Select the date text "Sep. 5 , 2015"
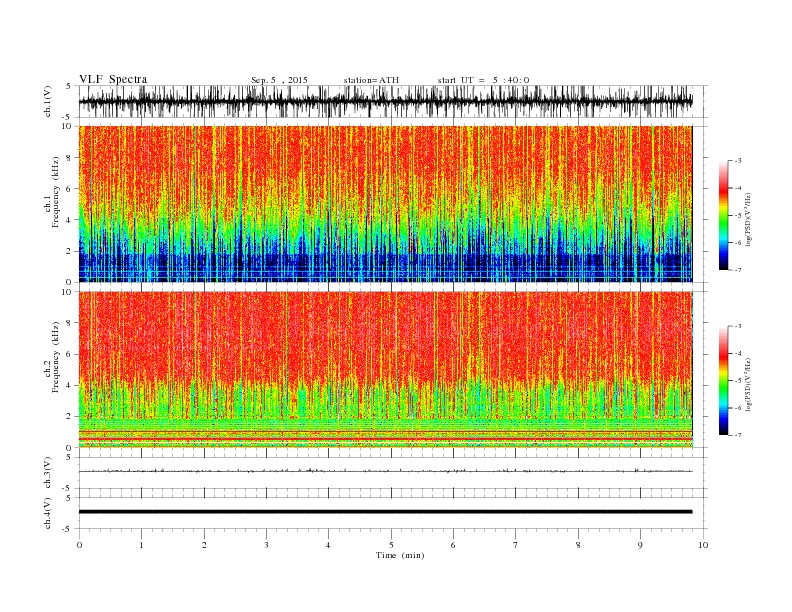The height and width of the screenshot is (612, 792). coord(279,80)
